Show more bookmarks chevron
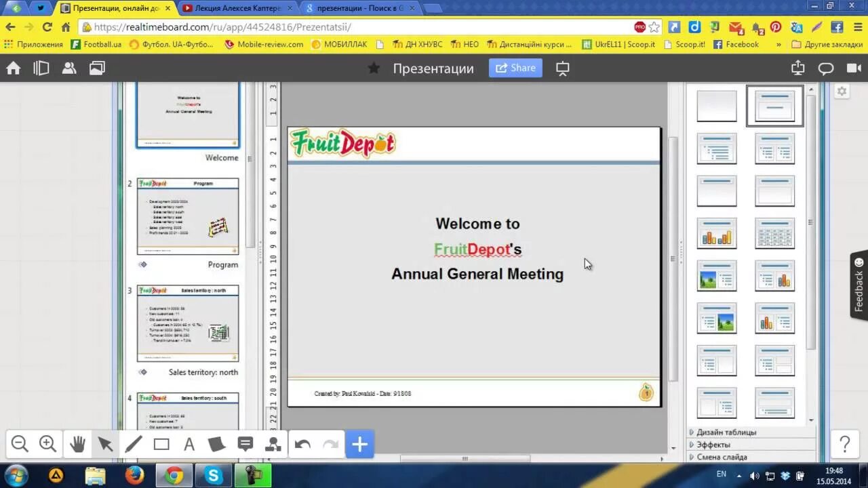868x488 pixels. point(778,44)
